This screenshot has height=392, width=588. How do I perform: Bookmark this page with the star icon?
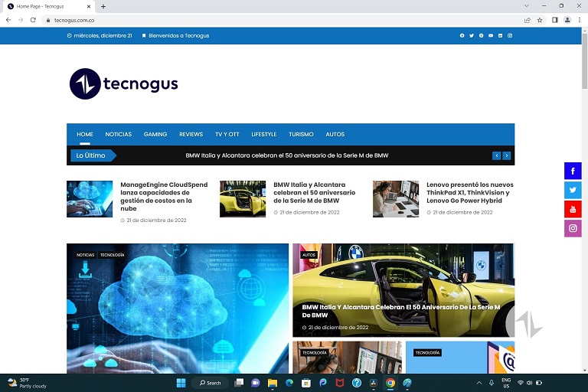(540, 20)
